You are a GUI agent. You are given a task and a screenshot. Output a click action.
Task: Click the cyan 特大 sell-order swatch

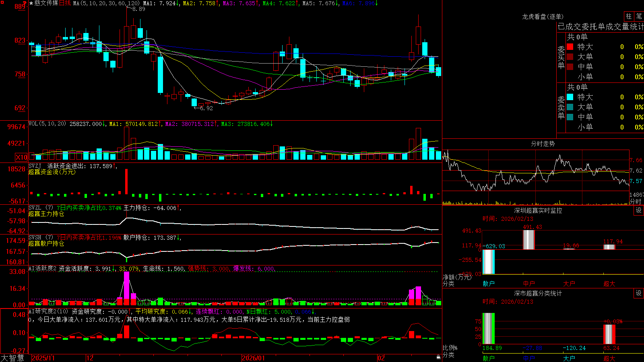click(x=570, y=97)
